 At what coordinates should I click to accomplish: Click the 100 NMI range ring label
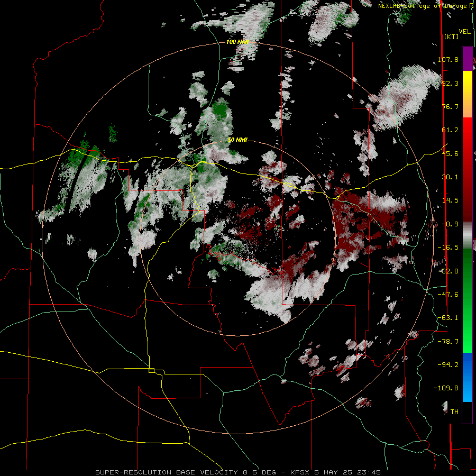(237, 42)
